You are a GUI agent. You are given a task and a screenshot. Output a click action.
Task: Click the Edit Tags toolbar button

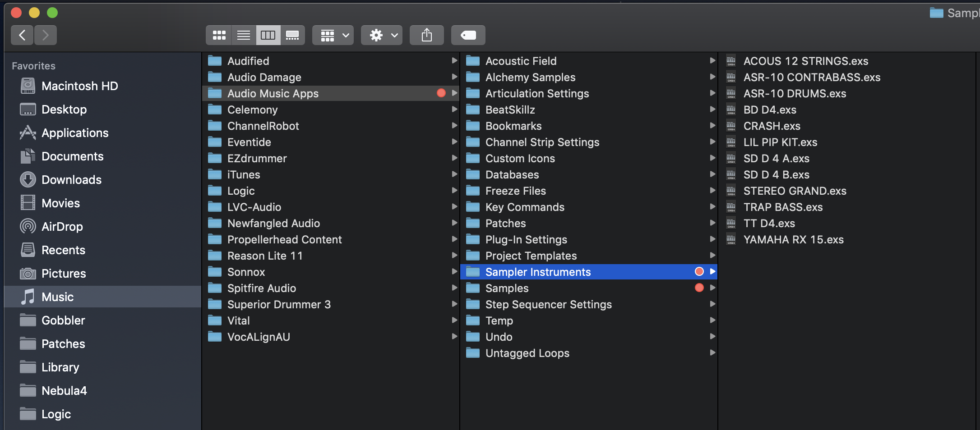click(x=468, y=35)
